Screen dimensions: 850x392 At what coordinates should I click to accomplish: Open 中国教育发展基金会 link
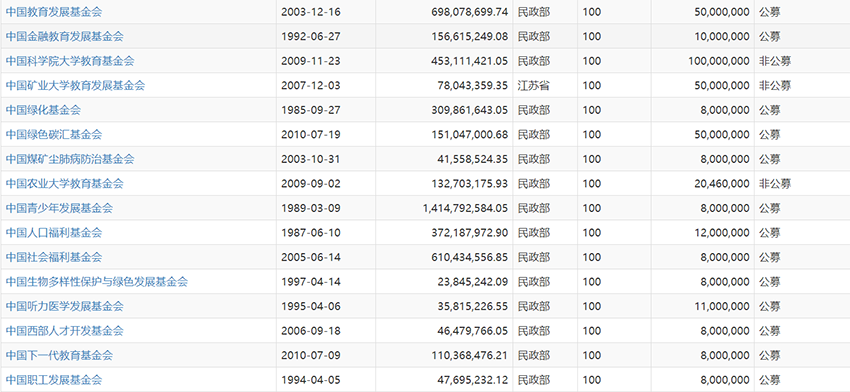[x=54, y=11]
